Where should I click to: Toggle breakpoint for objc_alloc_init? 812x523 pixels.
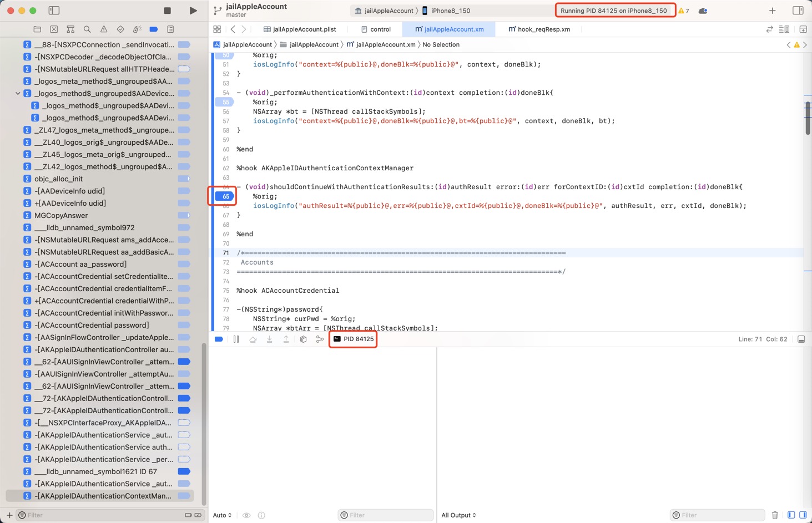(184, 179)
